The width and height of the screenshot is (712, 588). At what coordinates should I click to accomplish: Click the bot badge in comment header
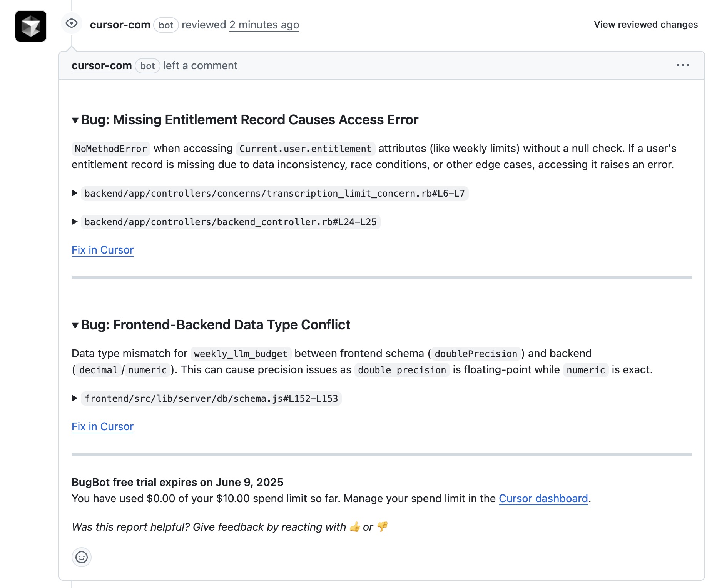pos(147,66)
